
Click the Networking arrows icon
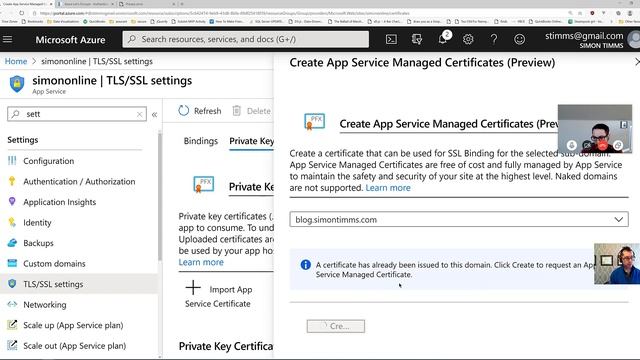coord(12,304)
